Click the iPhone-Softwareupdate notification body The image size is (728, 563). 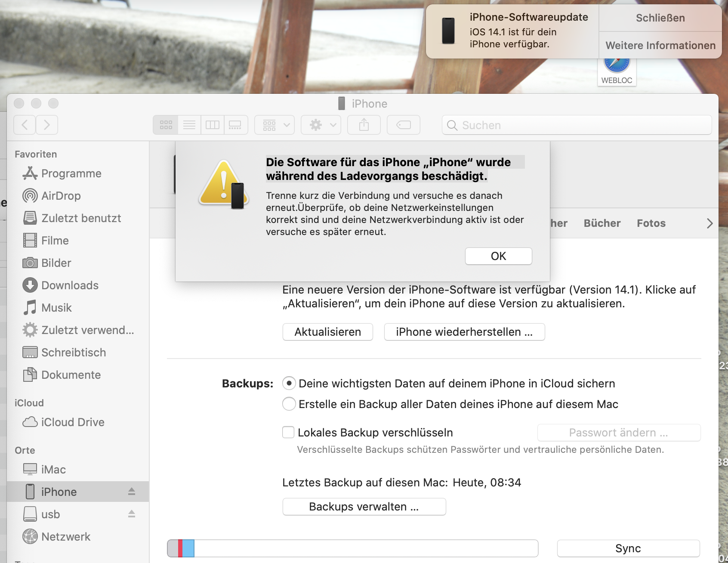click(x=512, y=31)
